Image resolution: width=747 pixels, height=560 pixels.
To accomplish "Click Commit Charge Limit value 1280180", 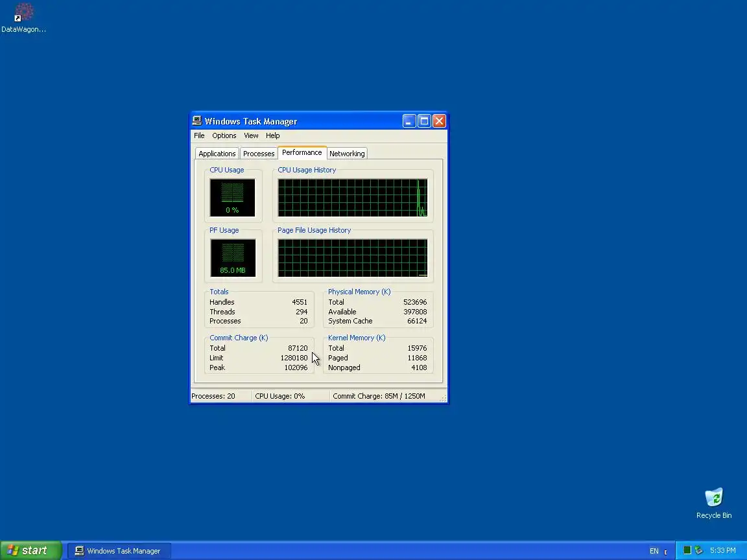I will [294, 358].
